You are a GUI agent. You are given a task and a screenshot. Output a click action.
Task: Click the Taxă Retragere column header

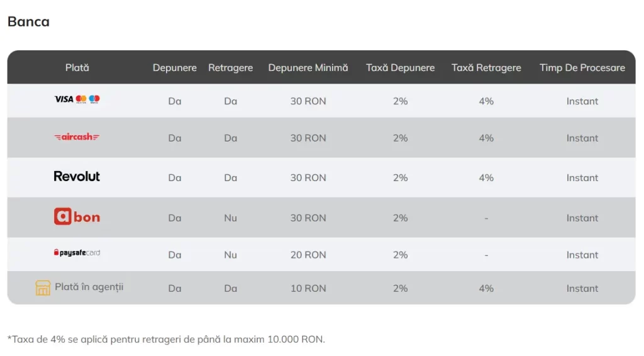(486, 68)
